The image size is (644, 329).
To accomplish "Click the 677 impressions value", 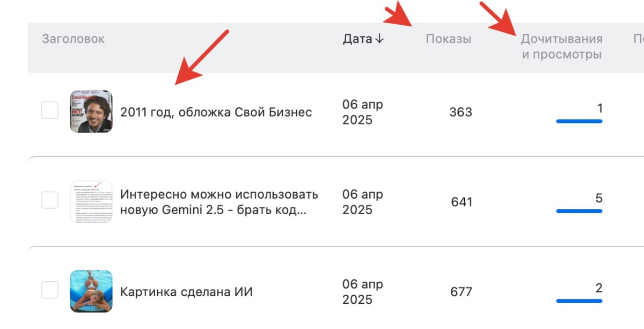I will 462,292.
